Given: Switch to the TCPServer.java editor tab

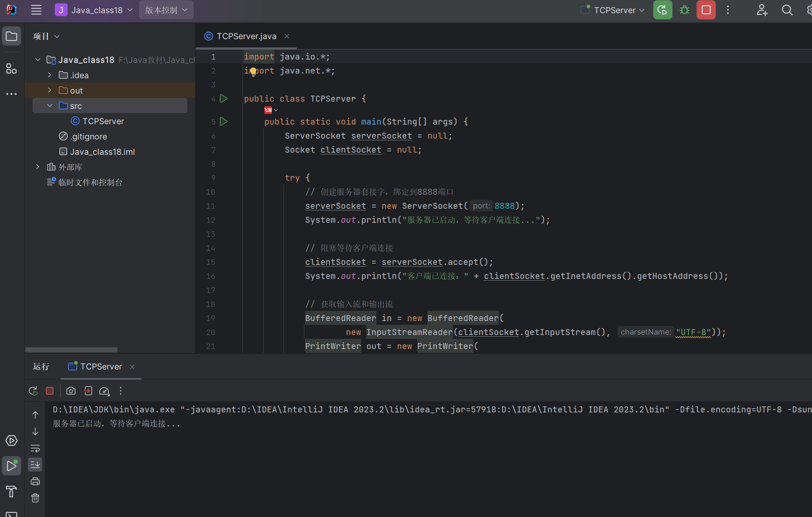Looking at the screenshot, I should click(x=246, y=36).
